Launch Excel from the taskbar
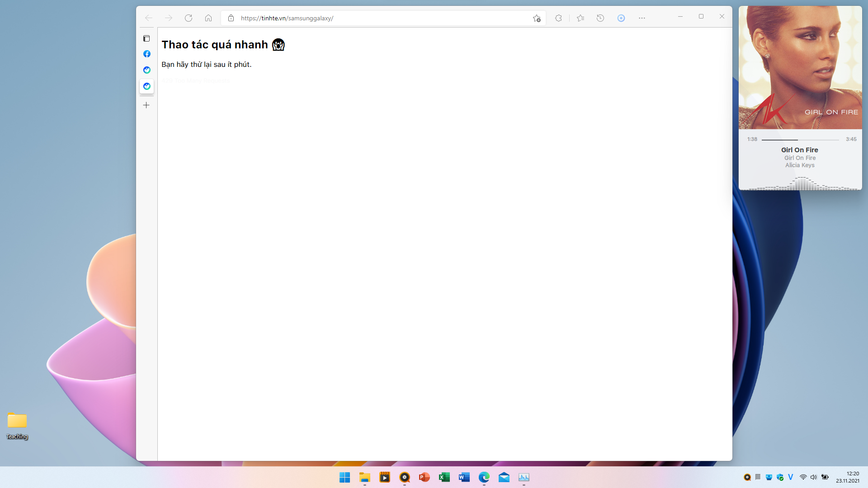Image resolution: width=868 pixels, height=488 pixels. (444, 477)
